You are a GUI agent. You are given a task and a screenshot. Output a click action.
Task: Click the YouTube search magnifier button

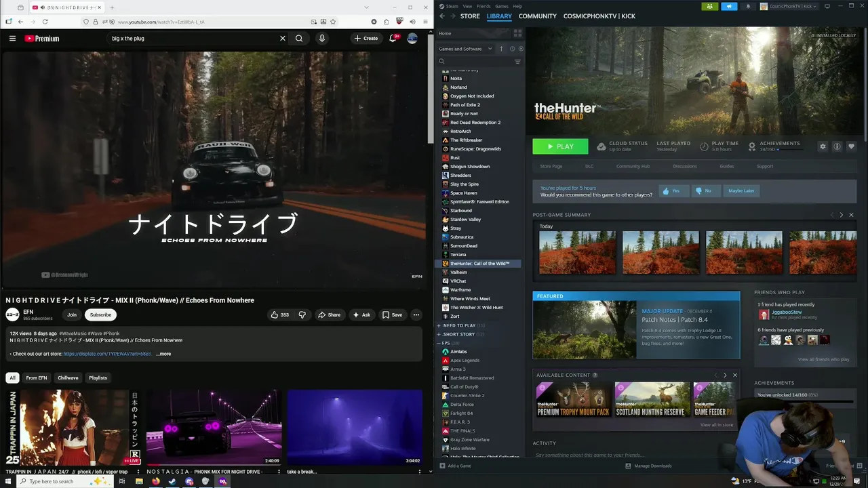[x=299, y=39]
